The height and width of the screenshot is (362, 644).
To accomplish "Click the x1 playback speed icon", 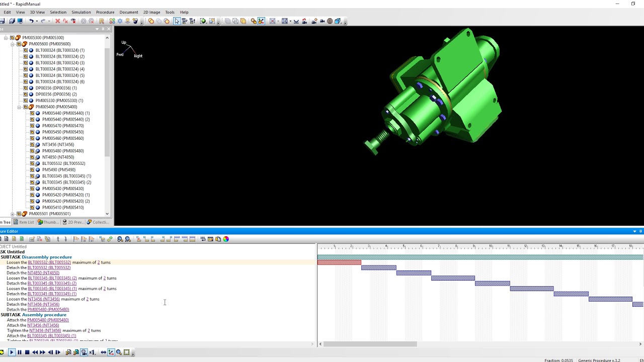I will [x=92, y=352].
